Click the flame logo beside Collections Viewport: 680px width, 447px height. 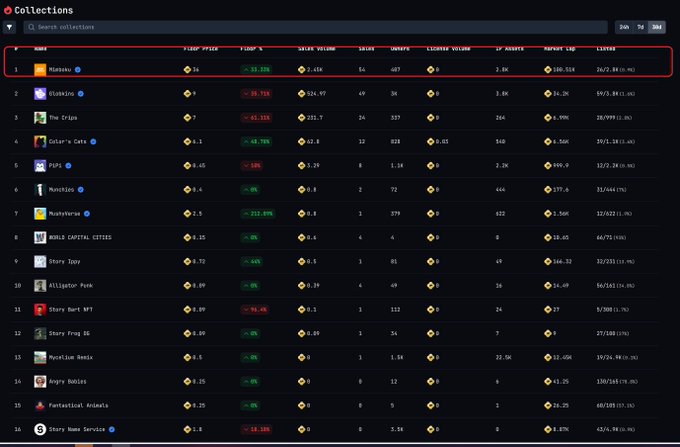8,10
